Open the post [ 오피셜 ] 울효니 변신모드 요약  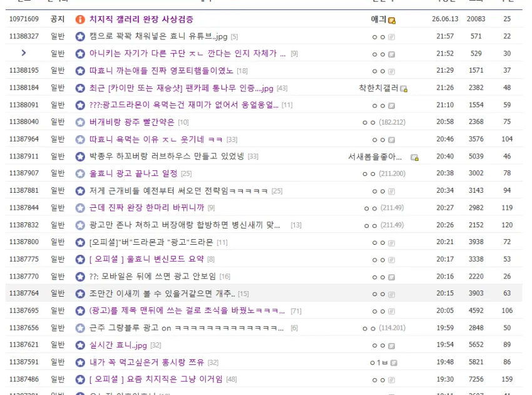pos(146,259)
